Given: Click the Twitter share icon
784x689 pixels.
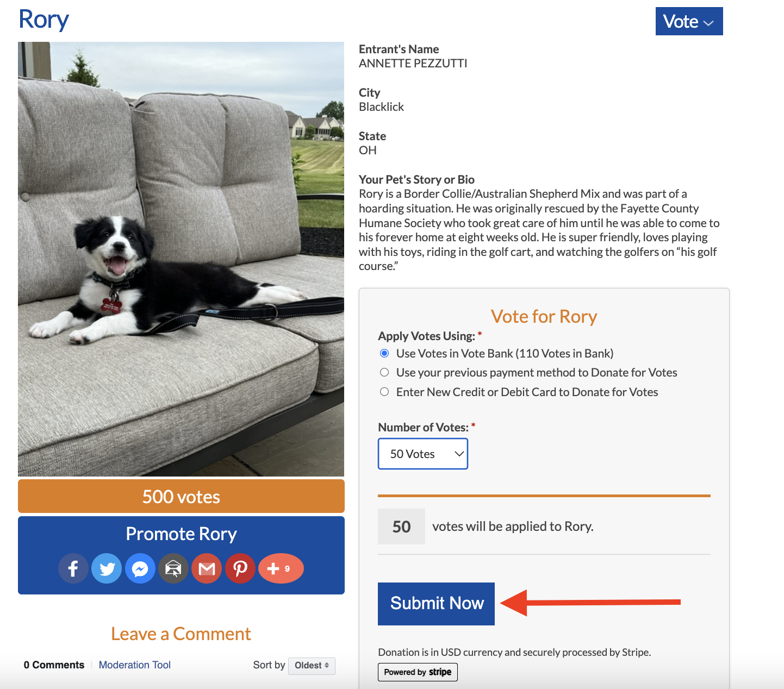Looking at the screenshot, I should [107, 568].
